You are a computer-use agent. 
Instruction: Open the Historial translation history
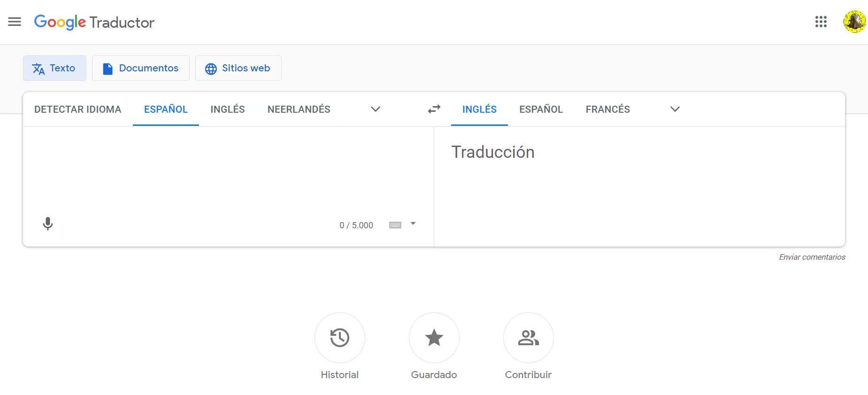340,338
